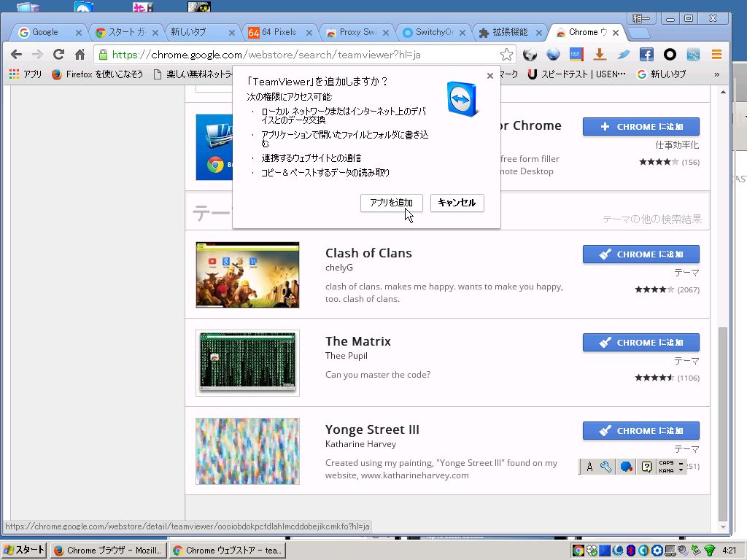Add Yonge Street III theme to Chrome
Image resolution: width=747 pixels, height=560 pixels.
tap(640, 430)
